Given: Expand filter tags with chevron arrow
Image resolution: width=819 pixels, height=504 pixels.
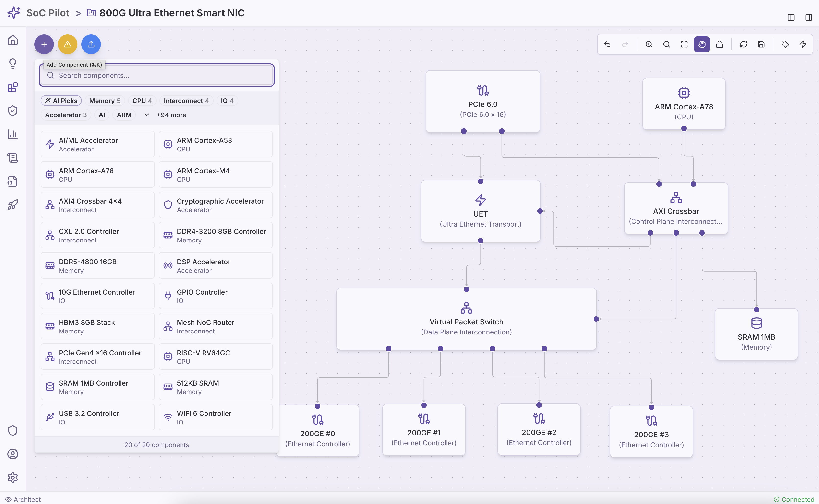Looking at the screenshot, I should 146,115.
